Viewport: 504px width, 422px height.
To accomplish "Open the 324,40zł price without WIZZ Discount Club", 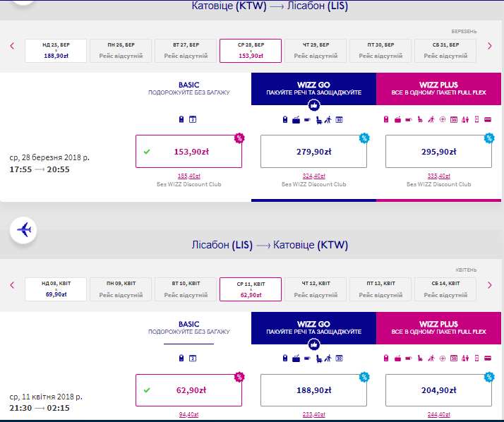I will [313, 176].
